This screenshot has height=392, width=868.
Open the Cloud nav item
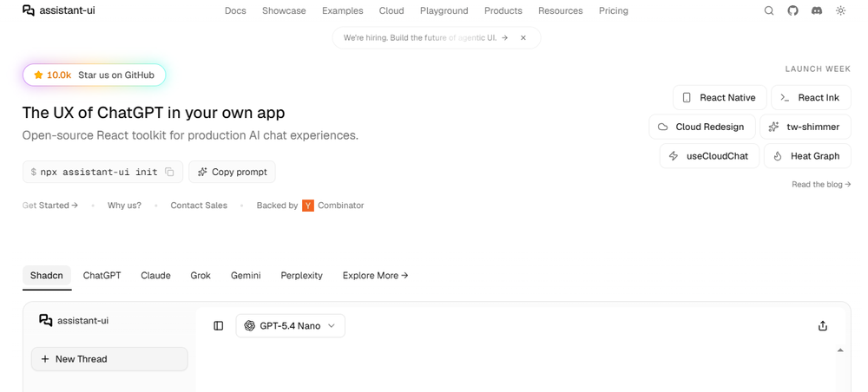click(x=391, y=10)
